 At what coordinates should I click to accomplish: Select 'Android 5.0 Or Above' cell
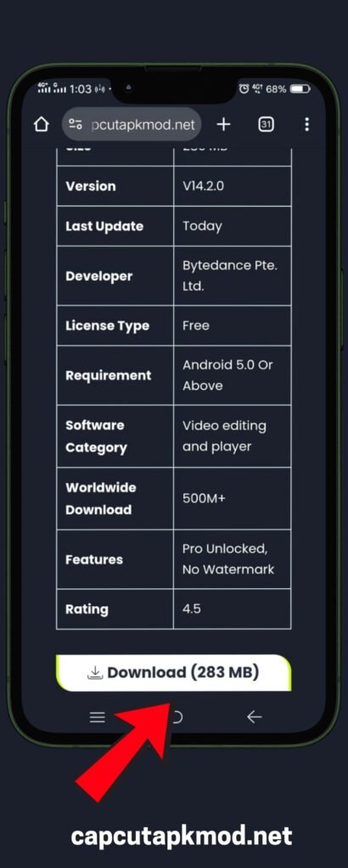tap(233, 376)
